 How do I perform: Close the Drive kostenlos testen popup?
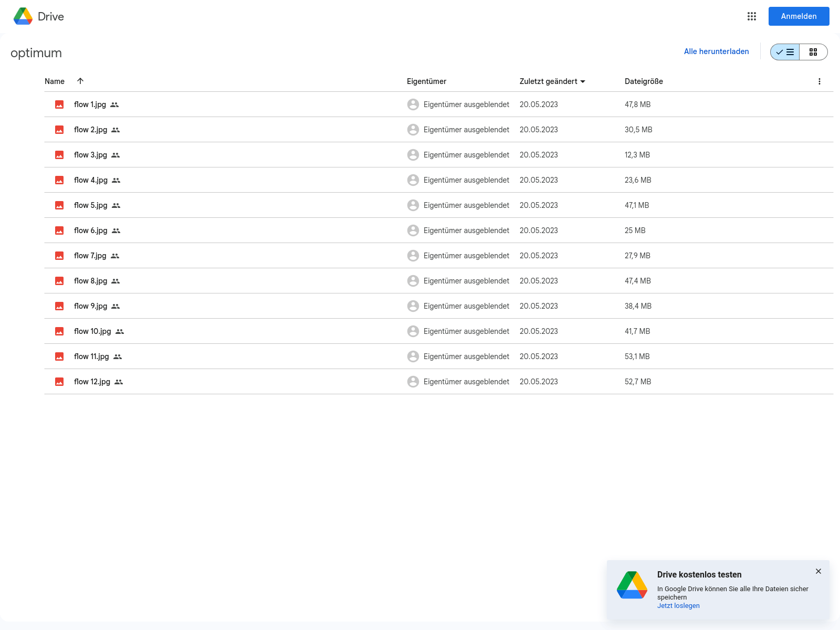click(x=818, y=571)
